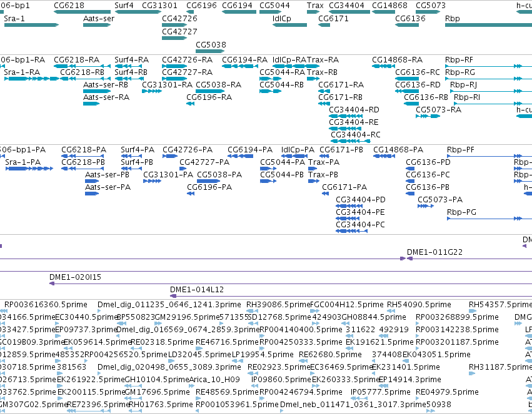
Task: Select the CG31301 gene label
Action: (x=159, y=6)
